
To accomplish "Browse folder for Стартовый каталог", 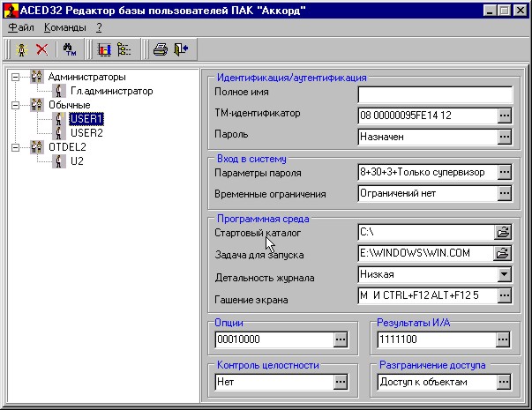I will pos(503,232).
